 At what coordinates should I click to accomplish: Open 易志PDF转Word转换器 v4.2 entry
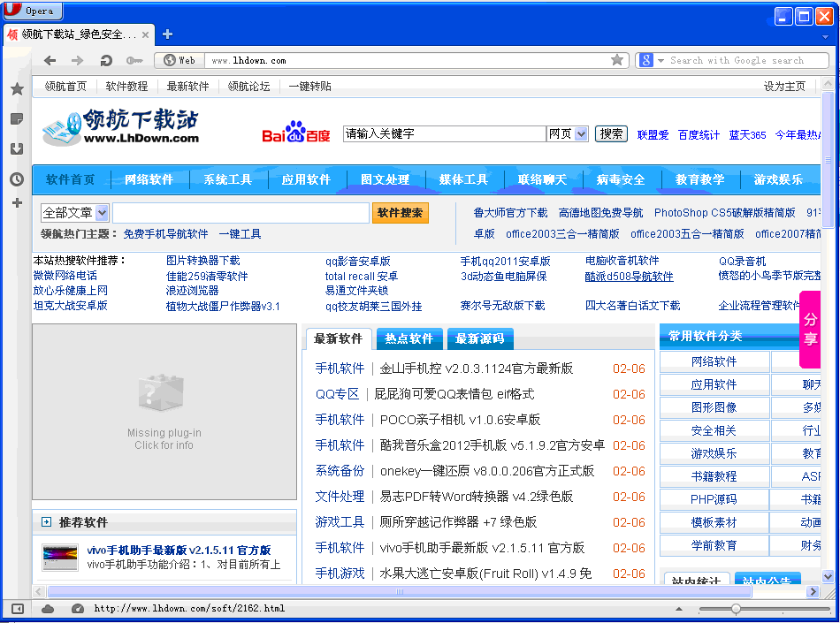(477, 497)
